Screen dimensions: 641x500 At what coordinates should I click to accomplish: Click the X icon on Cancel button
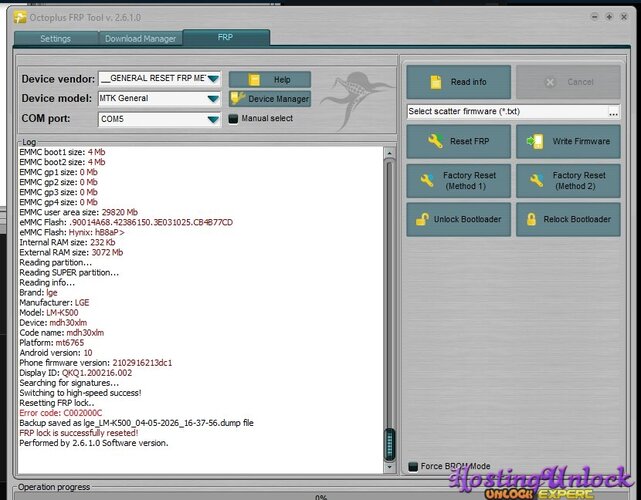point(550,82)
